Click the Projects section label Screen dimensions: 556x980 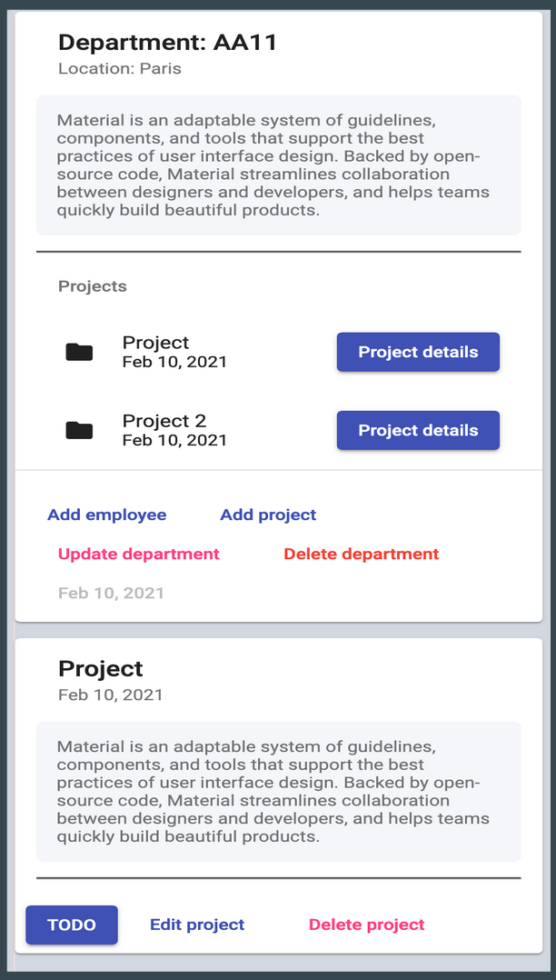(x=93, y=286)
